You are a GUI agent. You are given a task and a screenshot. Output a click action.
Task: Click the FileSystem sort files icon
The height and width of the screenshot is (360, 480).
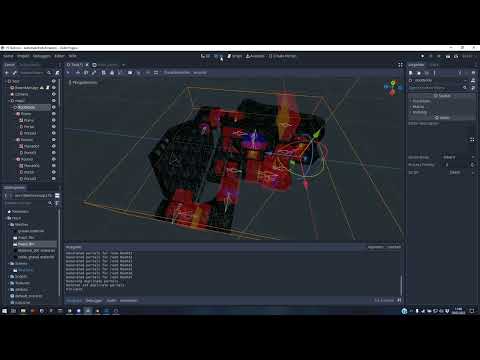pos(57,203)
